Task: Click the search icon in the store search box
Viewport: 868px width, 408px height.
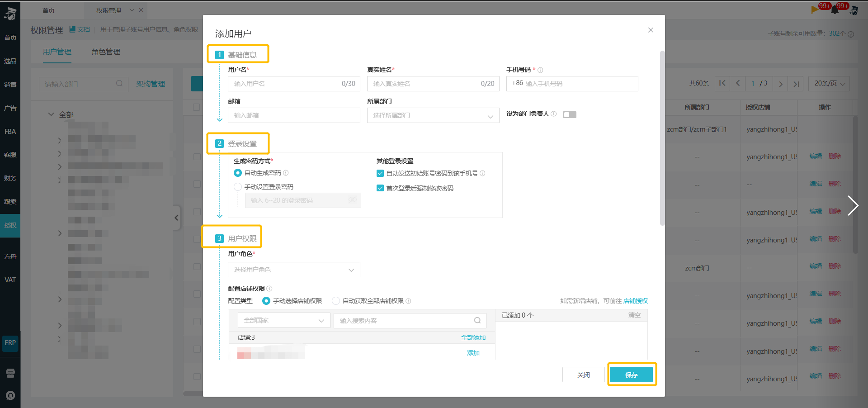Action: click(x=477, y=320)
